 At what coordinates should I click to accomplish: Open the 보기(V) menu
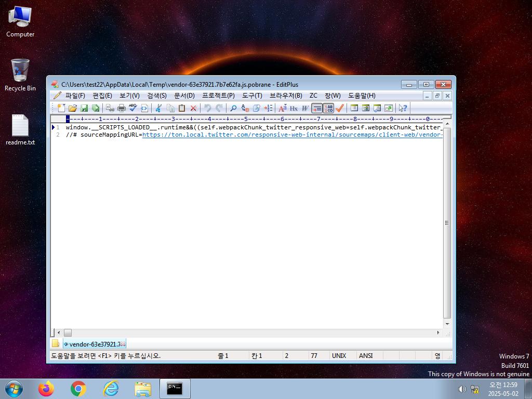click(x=129, y=96)
